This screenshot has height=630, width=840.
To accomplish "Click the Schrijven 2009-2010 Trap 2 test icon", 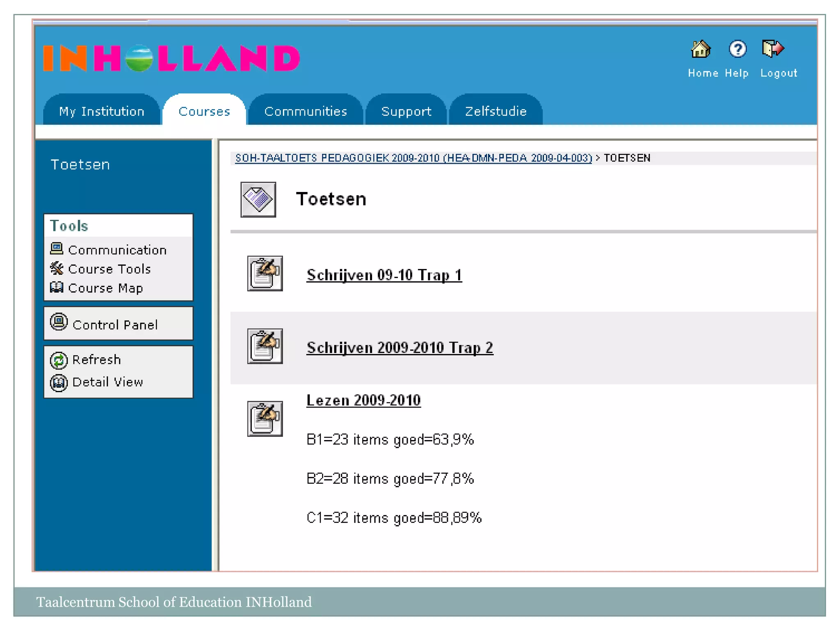I will click(x=265, y=346).
